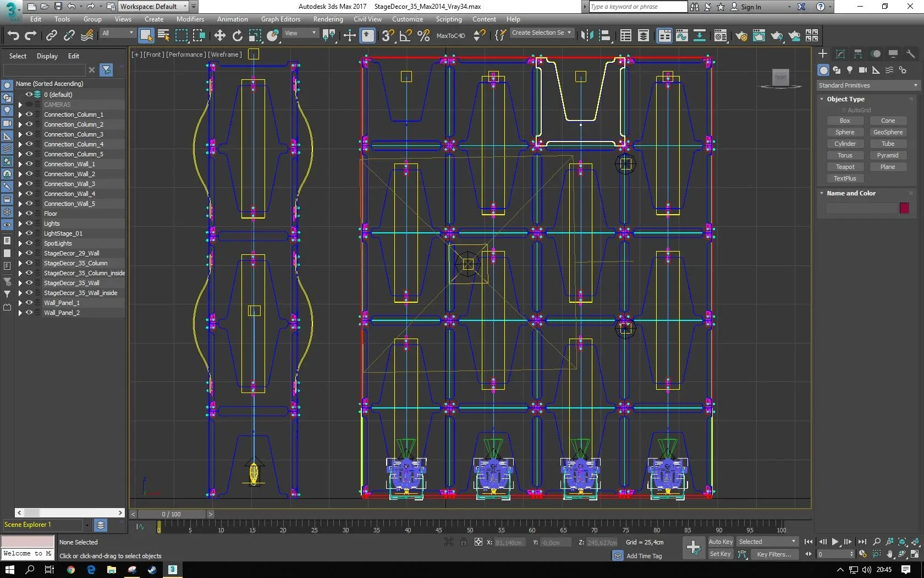Click the time slider 0 / 100 handle
The width and height of the screenshot is (924, 578).
[x=171, y=514]
